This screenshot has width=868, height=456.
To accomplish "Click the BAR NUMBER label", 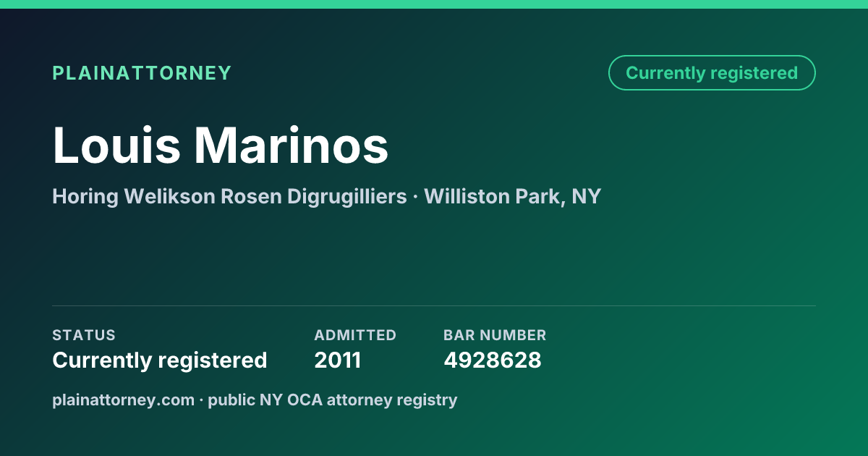I will 495,335.
